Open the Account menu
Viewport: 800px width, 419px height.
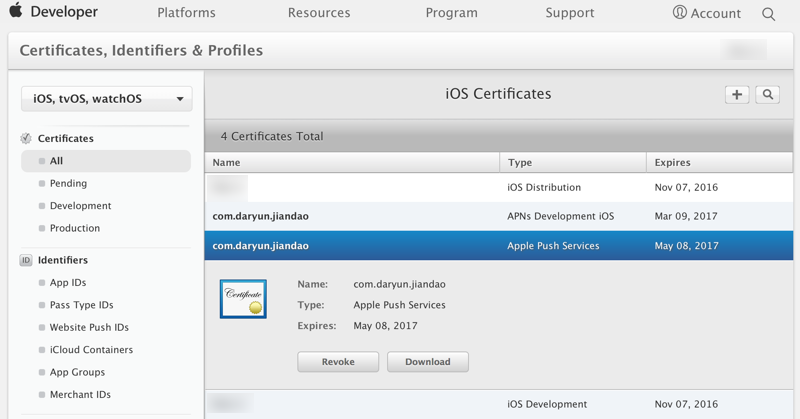click(x=707, y=14)
